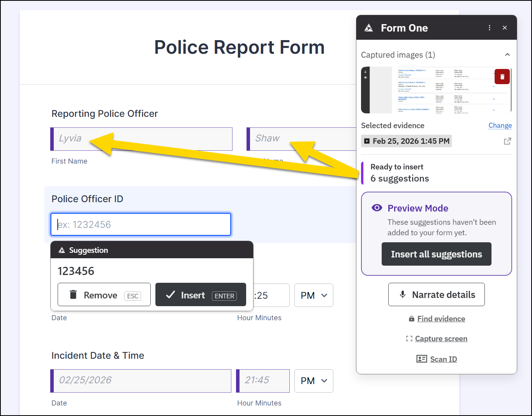This screenshot has height=416, width=532.
Task: Close the Form One panel
Action: [x=505, y=28]
